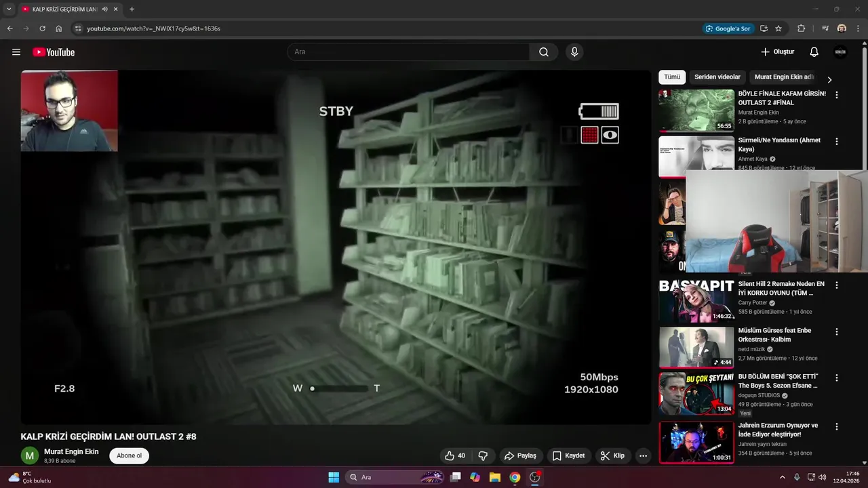Open options for Sürmeli/Ne Yandasın video
868x488 pixels.
[836, 142]
